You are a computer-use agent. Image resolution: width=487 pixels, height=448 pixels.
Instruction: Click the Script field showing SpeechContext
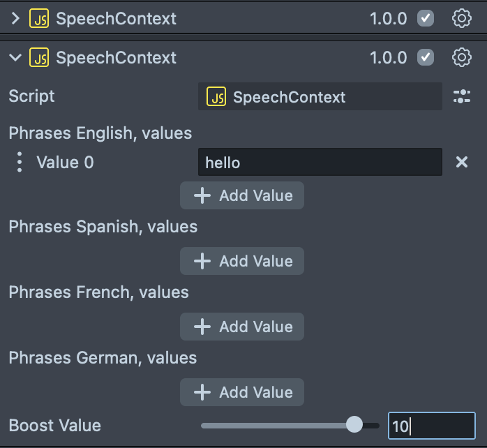pyautogui.click(x=320, y=97)
